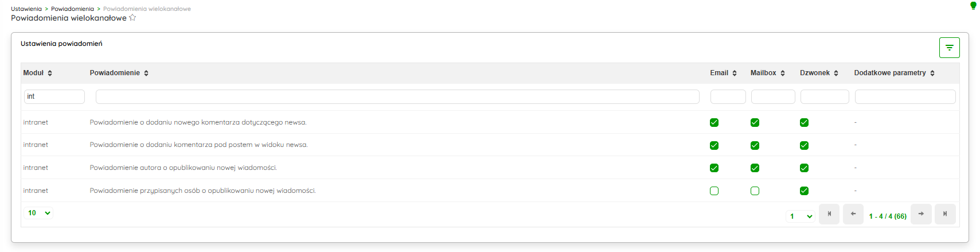Click the Moduł filter field containing int
Image resolution: width=980 pixels, height=252 pixels.
coord(54,96)
